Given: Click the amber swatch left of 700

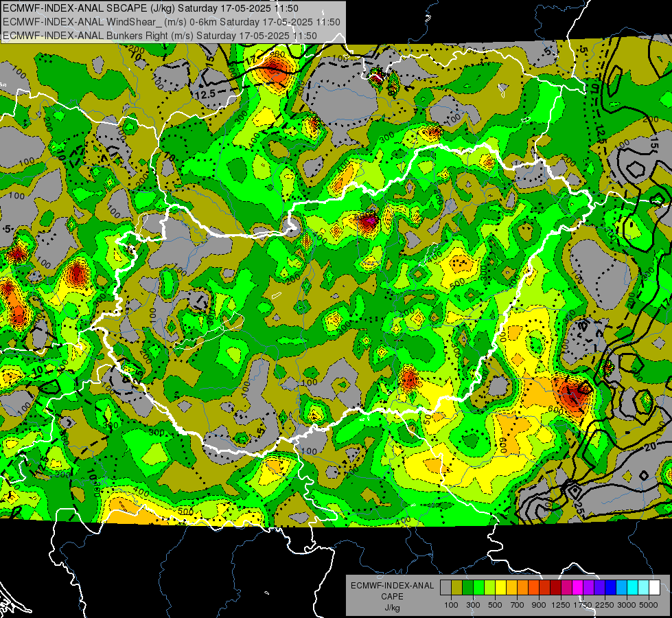Looking at the screenshot, I should pyautogui.click(x=511, y=588).
